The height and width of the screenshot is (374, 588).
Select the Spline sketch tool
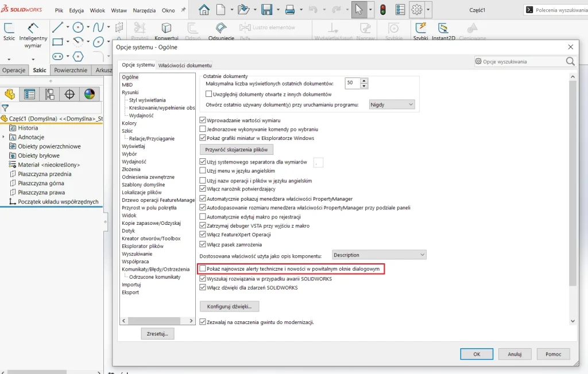coord(98,27)
